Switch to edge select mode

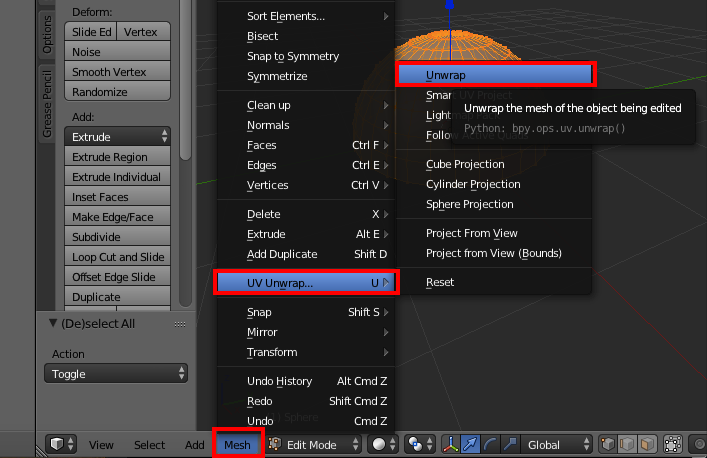point(627,444)
